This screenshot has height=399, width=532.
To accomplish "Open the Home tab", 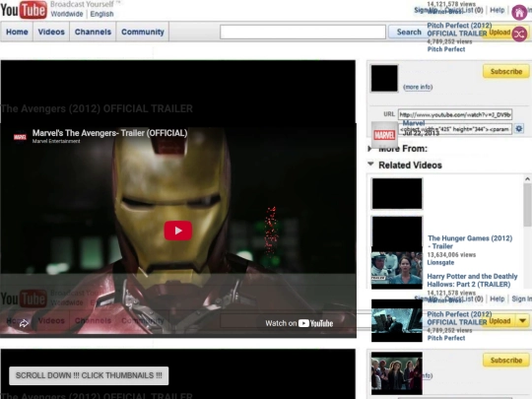I will [x=17, y=32].
